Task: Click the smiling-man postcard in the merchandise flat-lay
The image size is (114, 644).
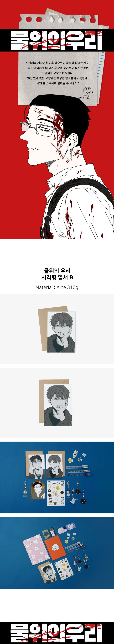Action: (x=55, y=467)
